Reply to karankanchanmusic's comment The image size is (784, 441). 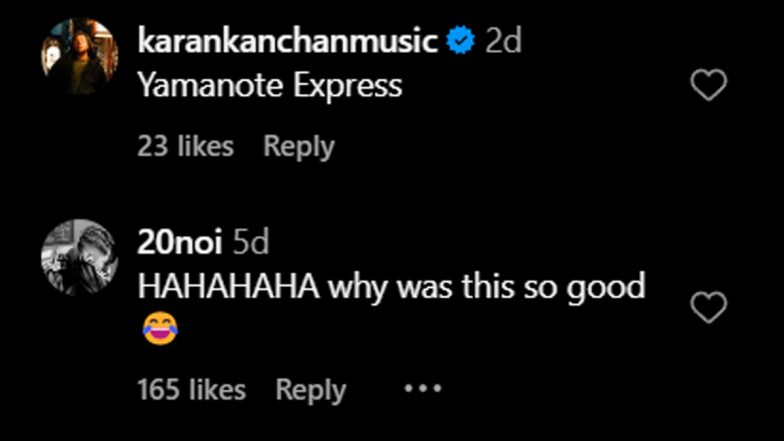tap(298, 146)
